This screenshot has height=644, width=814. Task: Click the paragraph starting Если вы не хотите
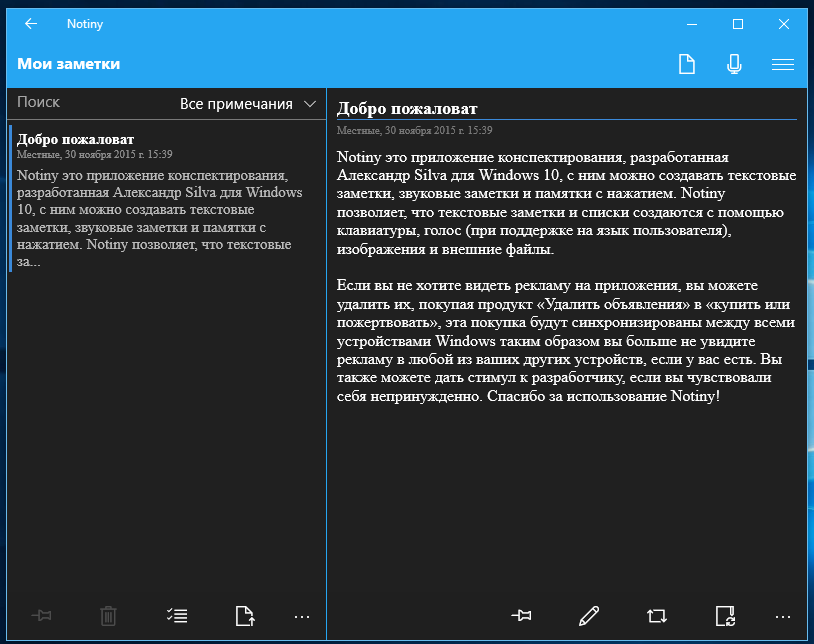tap(566, 341)
